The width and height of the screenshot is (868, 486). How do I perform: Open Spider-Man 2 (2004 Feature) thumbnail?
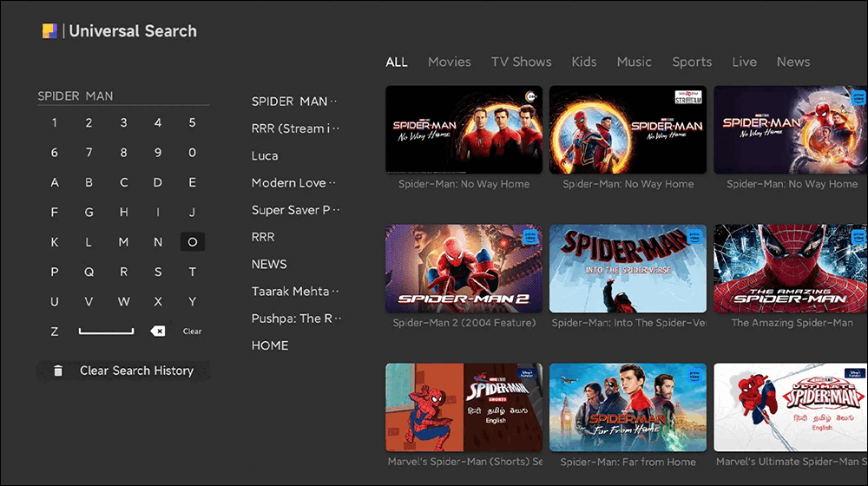[464, 268]
